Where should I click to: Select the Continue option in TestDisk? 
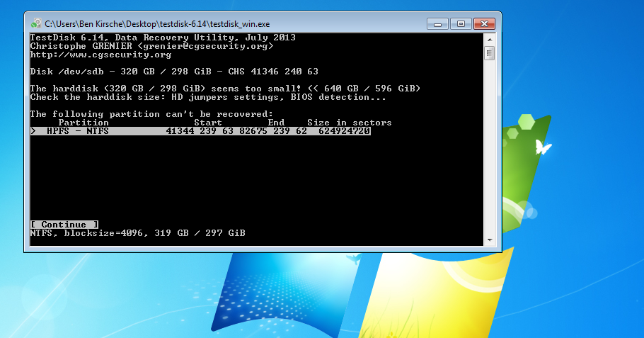point(64,225)
